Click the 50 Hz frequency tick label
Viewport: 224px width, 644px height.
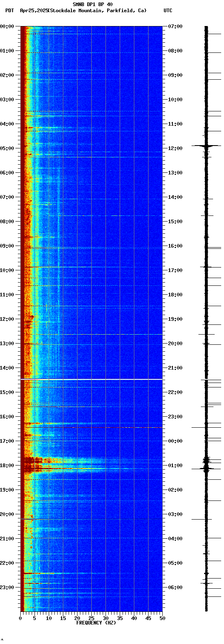pos(162,618)
